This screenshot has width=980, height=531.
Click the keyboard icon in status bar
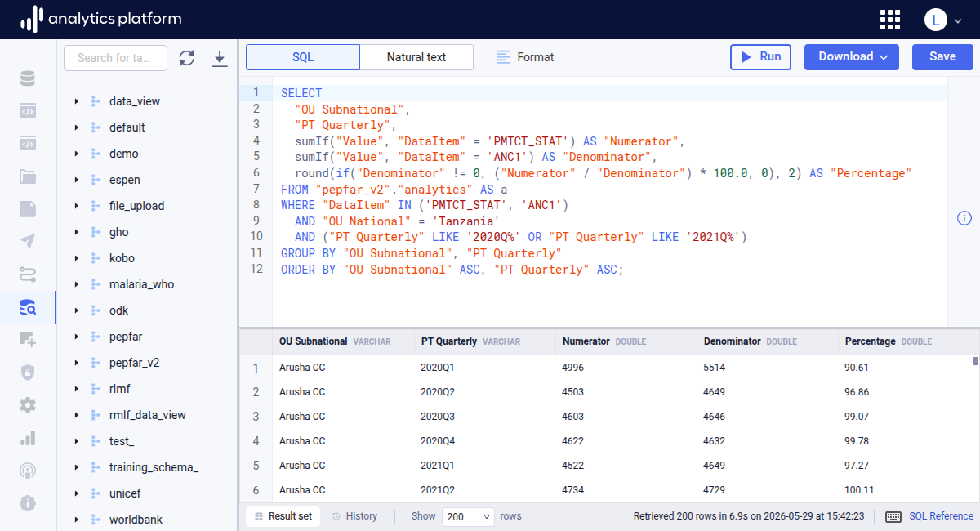coord(893,516)
